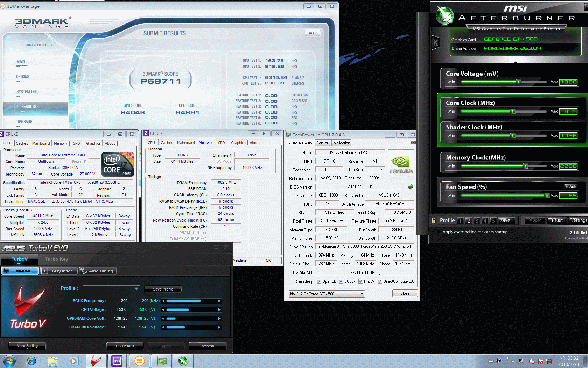Open Validation tab in GPU-Z
This screenshot has height=368, width=588.
click(342, 143)
